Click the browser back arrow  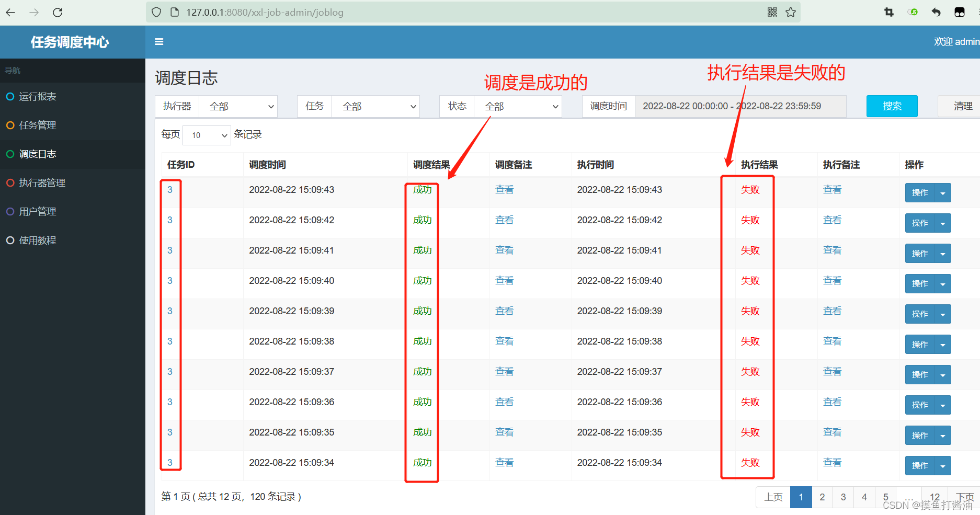click(x=10, y=12)
